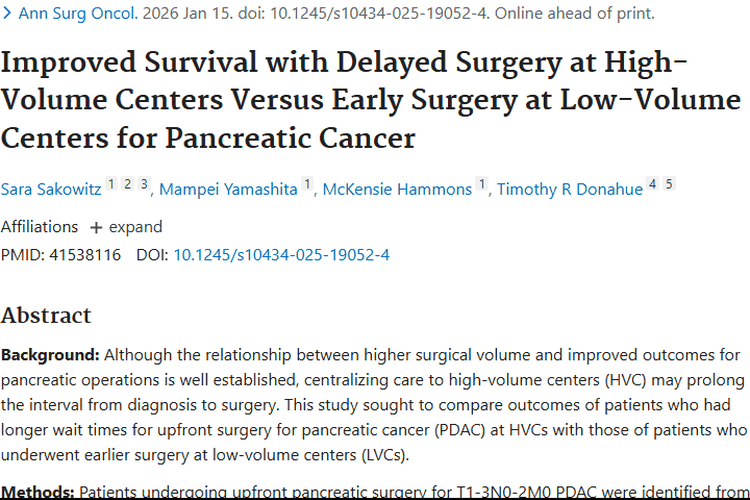Click the chevron before Ann Surg Oncol

pos(8,14)
